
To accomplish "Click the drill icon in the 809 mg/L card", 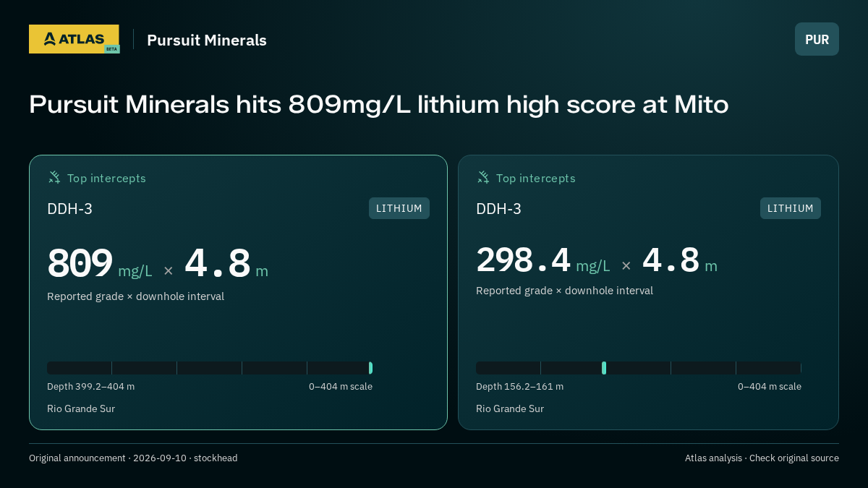I will [x=54, y=177].
